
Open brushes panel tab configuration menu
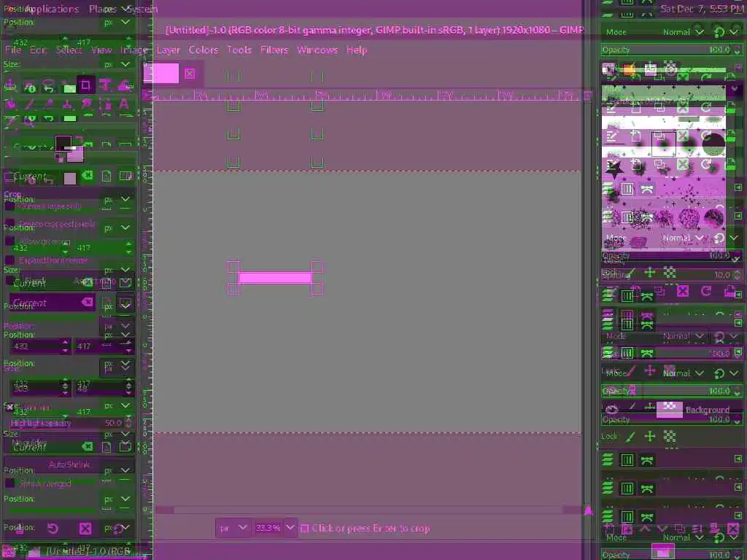(738, 69)
